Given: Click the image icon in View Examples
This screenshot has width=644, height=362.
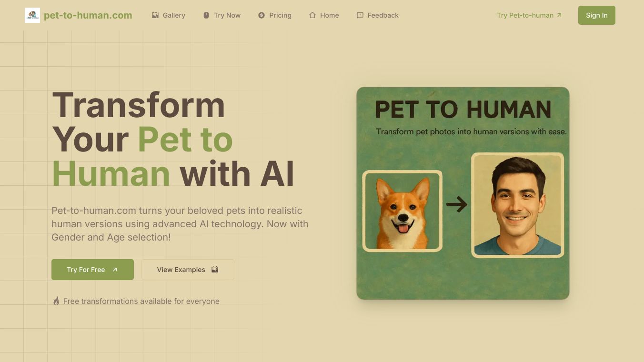Looking at the screenshot, I should coord(215,270).
